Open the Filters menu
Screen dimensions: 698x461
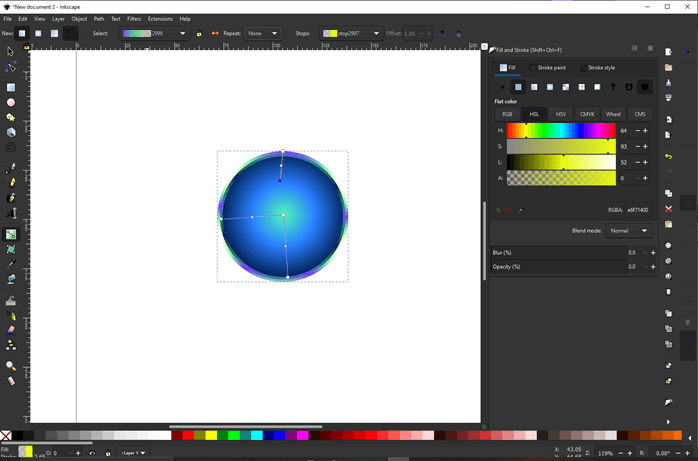tap(134, 19)
